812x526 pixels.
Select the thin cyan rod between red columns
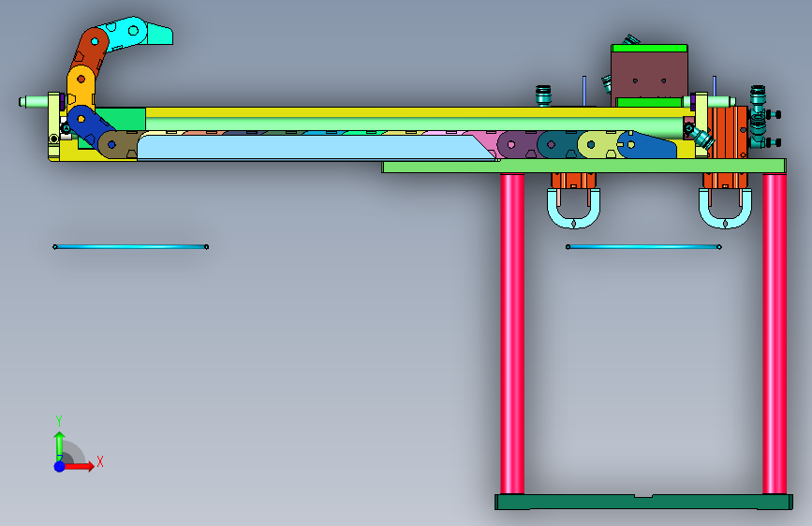643,247
